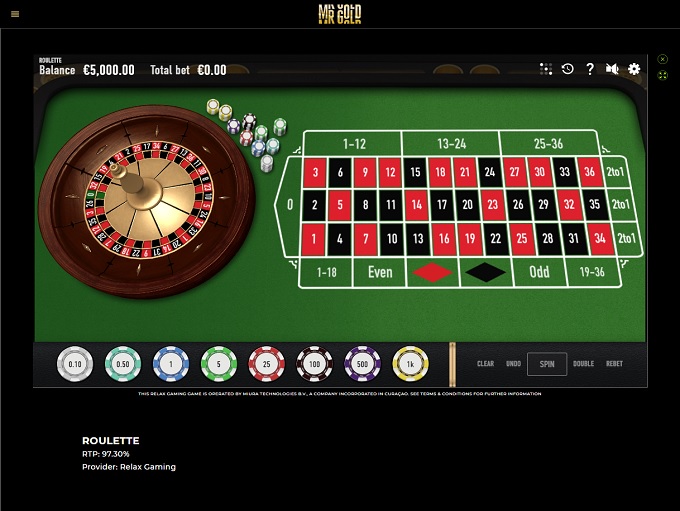
Task: Select the 25 red chip
Action: [267, 364]
